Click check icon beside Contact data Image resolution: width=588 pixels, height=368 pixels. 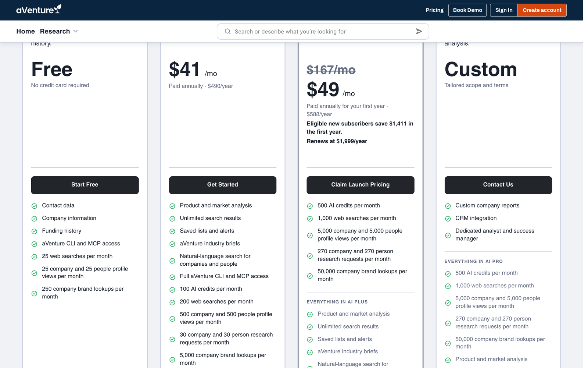tap(34, 206)
